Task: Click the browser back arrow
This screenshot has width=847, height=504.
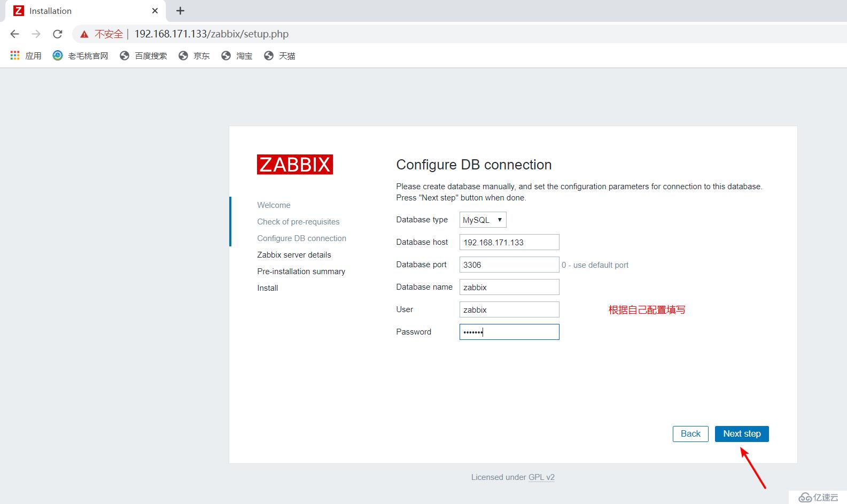Action: tap(14, 34)
